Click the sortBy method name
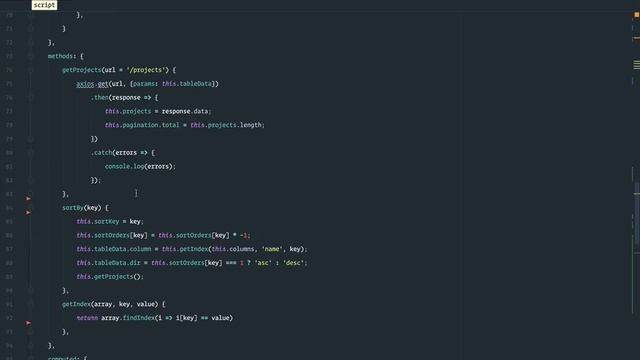 coord(72,208)
